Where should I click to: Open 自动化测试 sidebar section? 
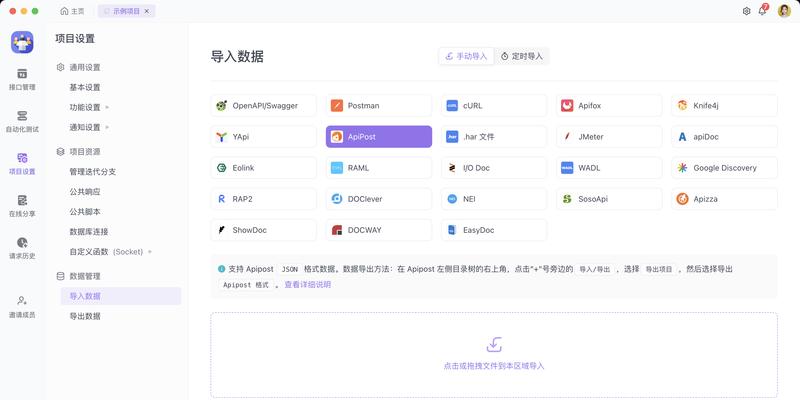tap(22, 122)
